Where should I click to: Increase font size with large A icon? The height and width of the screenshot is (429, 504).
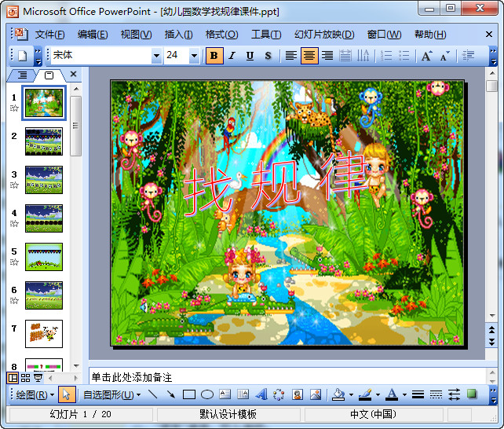point(427,56)
